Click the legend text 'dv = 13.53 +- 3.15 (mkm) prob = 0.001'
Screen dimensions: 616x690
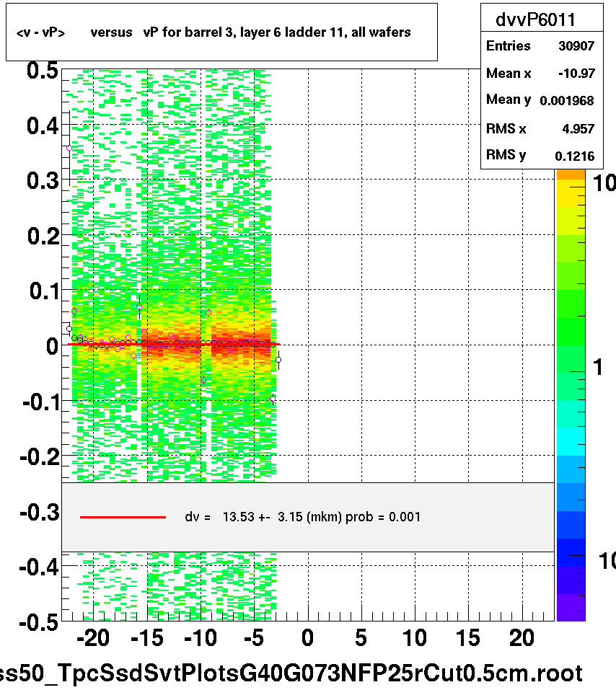(x=302, y=517)
